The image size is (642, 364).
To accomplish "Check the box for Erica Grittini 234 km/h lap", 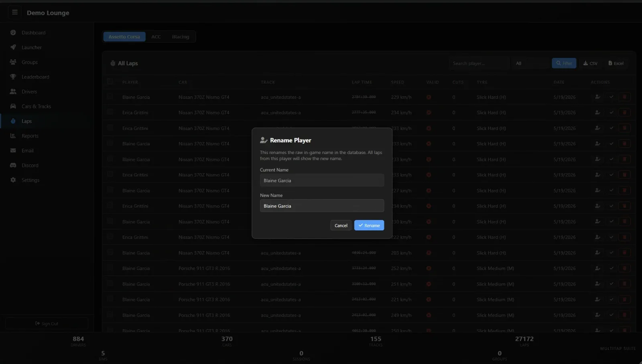I will pos(110,112).
